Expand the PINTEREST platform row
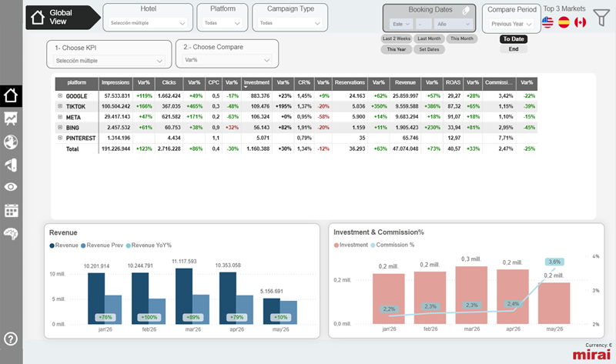Screen dimensions: 616x364 click(60, 138)
